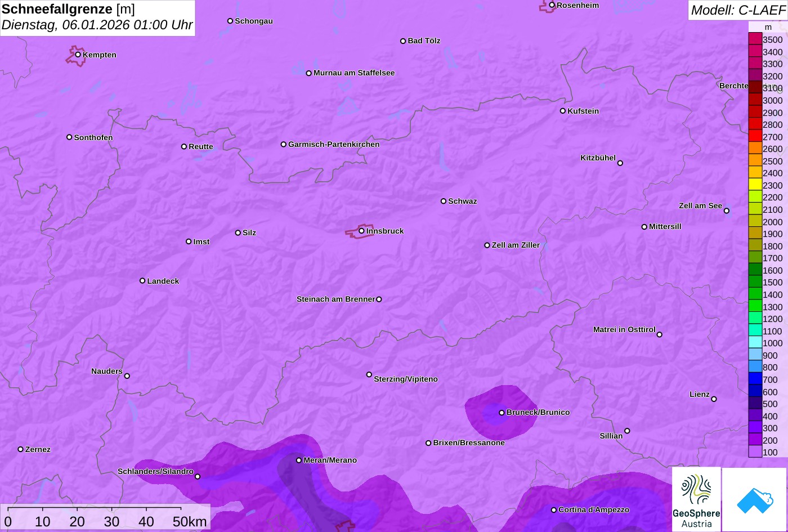Image resolution: width=788 pixels, height=532 pixels.
Task: Select the 'Schlanders/Silandro' label
Action: coord(155,471)
